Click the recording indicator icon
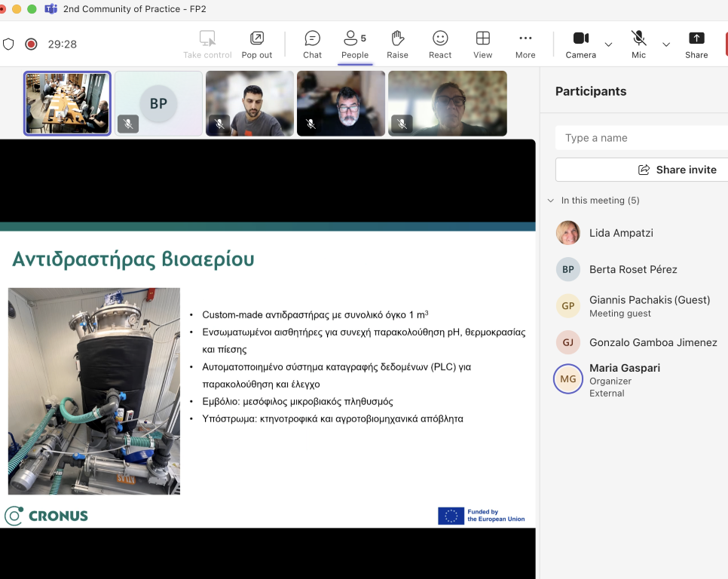The width and height of the screenshot is (728, 579). pos(31,44)
